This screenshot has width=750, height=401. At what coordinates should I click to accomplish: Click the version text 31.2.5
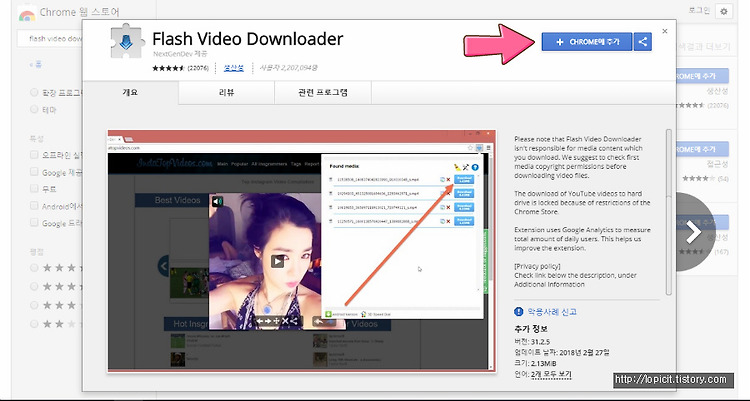coord(540,342)
